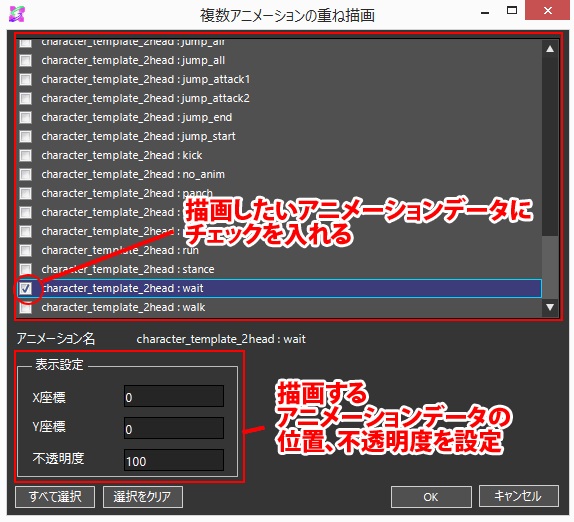This screenshot has height=522, width=574.
Task: Click the Y座標 input field
Action: tap(174, 428)
